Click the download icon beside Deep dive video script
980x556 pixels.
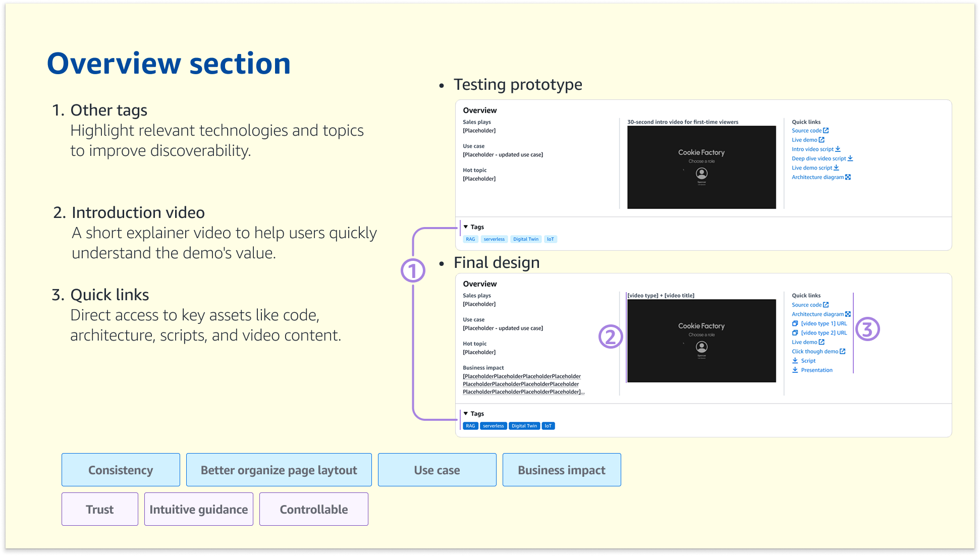(850, 158)
